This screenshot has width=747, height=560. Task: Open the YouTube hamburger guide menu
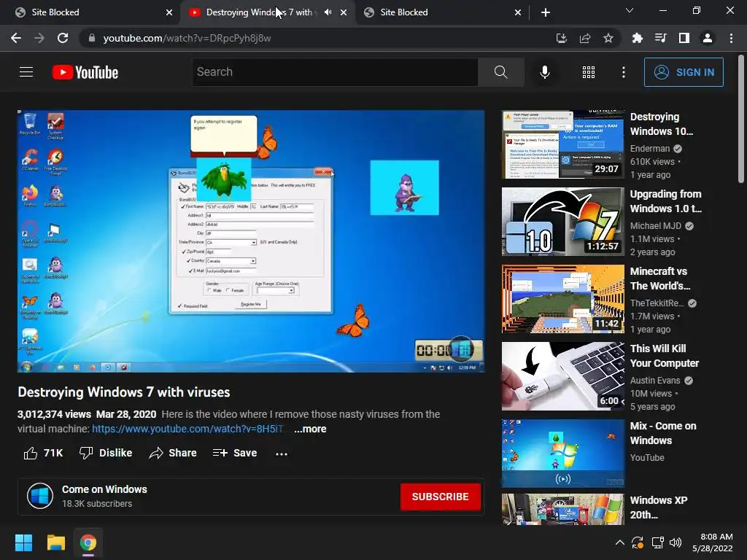point(26,72)
